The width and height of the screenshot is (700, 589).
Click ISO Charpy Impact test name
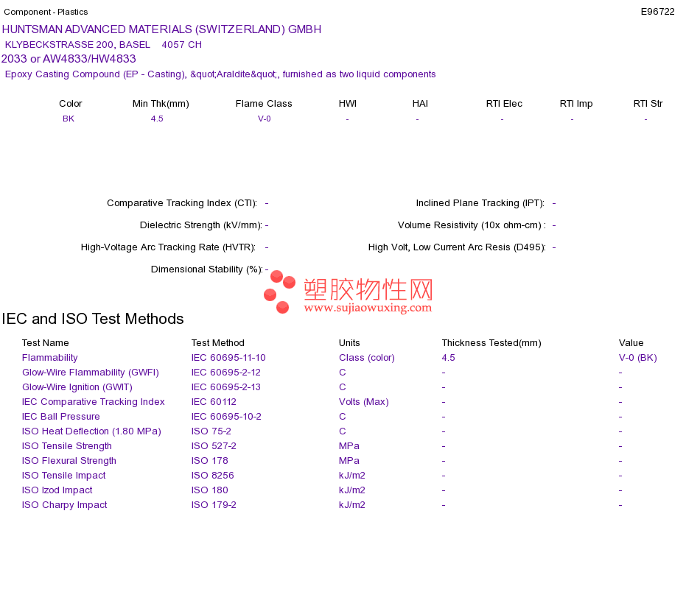tap(65, 505)
